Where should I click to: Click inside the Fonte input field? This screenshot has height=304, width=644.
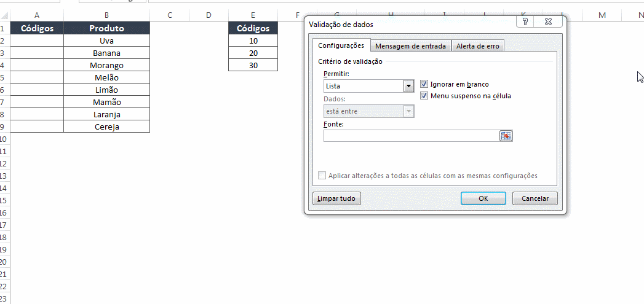coord(410,136)
